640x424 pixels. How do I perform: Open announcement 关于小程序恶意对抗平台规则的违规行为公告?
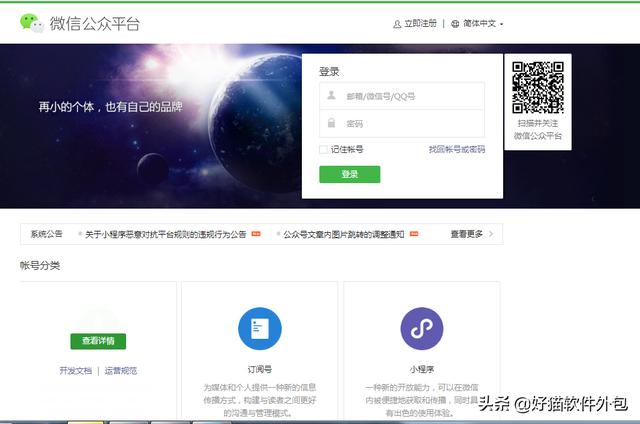166,234
